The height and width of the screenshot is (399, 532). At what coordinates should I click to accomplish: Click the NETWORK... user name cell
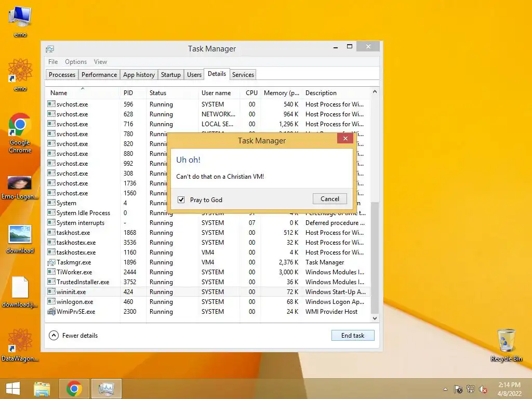pyautogui.click(x=218, y=114)
